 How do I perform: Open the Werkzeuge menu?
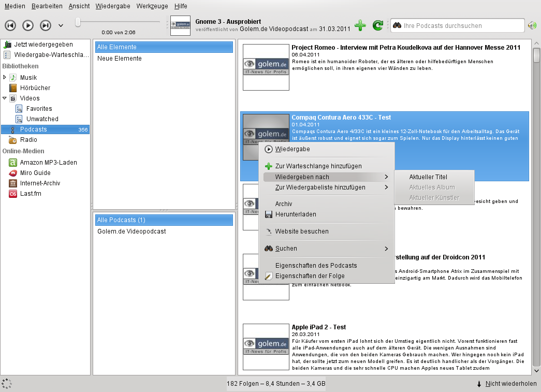point(152,6)
